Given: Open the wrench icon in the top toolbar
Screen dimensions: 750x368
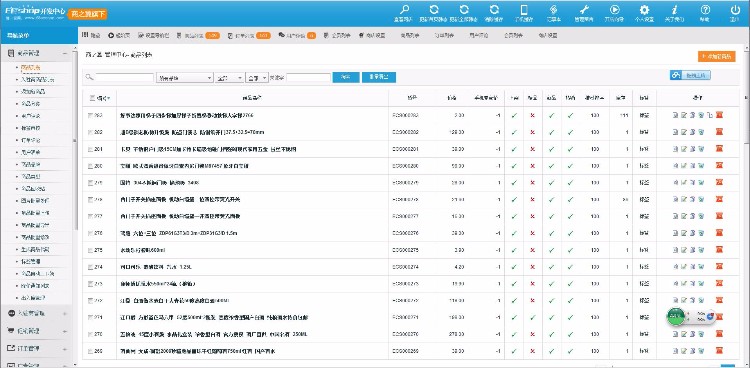Looking at the screenshot, I should [585, 10].
